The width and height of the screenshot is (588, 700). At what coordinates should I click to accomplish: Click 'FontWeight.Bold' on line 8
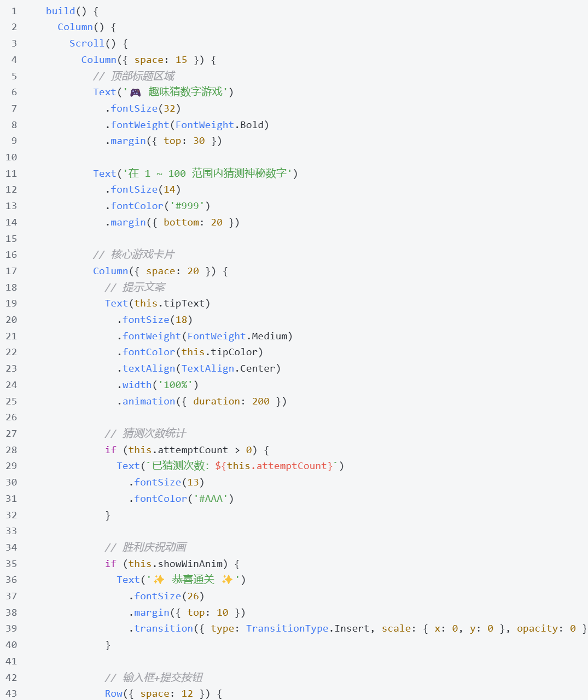pos(219,125)
